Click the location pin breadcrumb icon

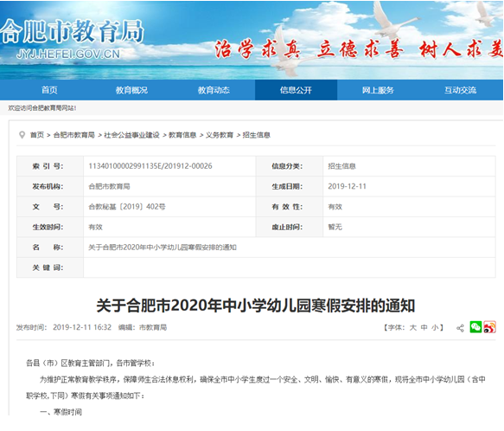(x=22, y=135)
